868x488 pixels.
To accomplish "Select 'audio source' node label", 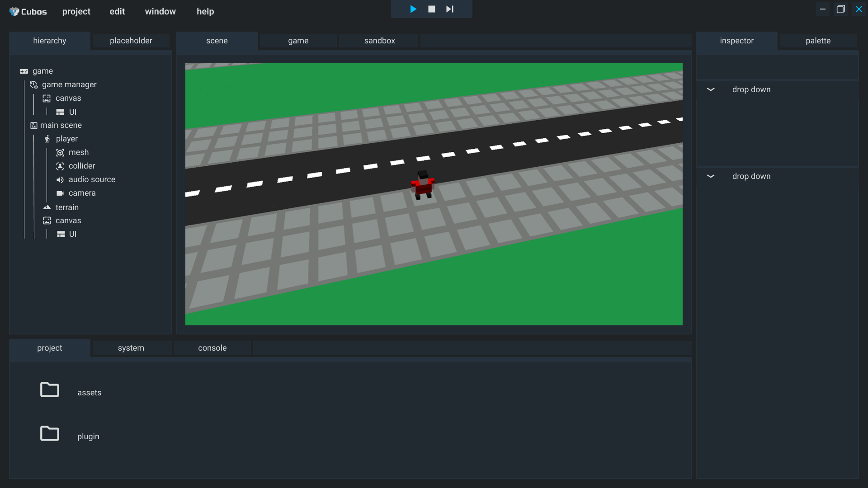I will point(92,179).
